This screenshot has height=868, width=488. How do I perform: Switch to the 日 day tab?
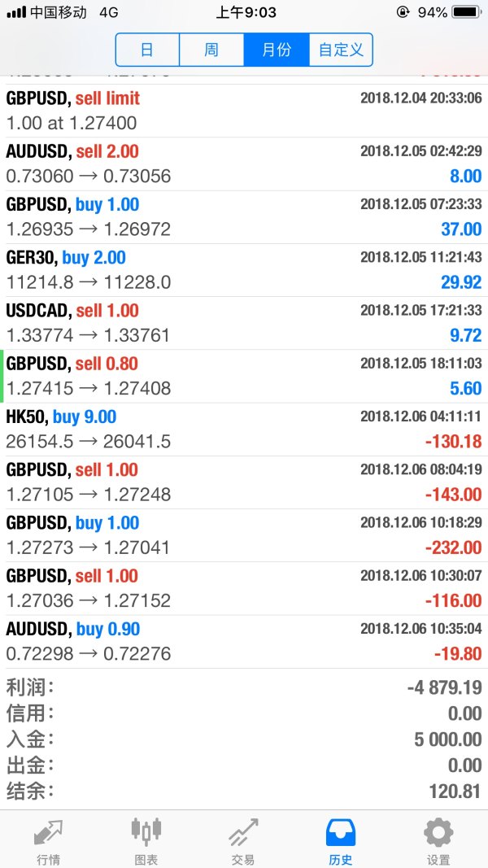tap(147, 50)
